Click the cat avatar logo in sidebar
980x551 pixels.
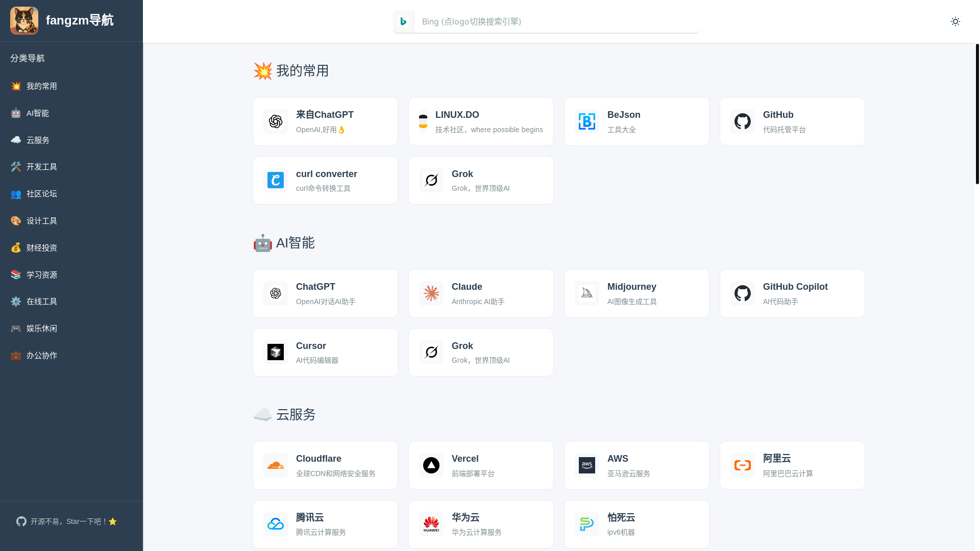[x=24, y=20]
